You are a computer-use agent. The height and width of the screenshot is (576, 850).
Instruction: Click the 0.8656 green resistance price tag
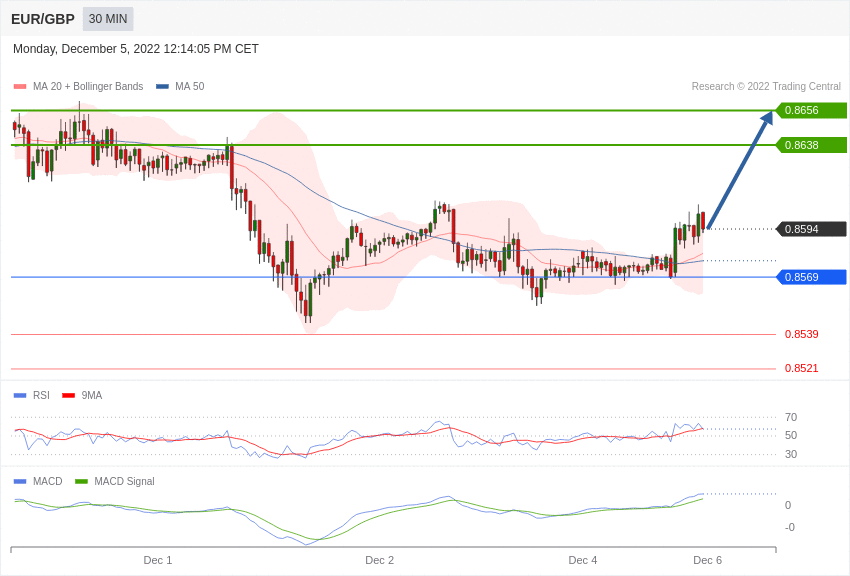[x=811, y=111]
